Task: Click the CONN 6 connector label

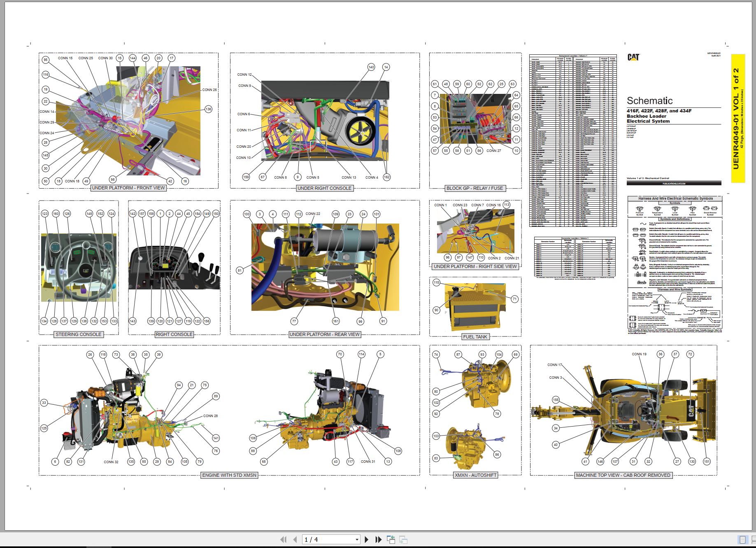Action: pos(243,114)
